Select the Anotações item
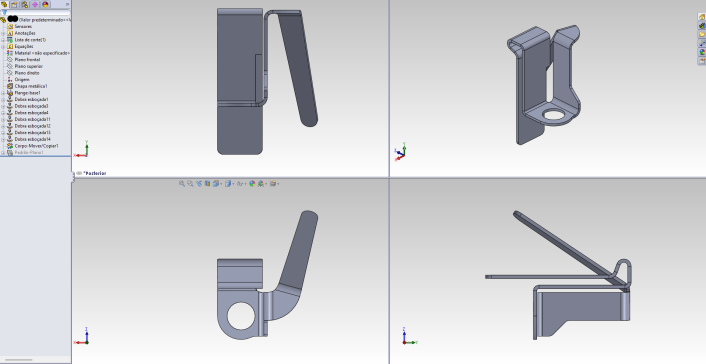The image size is (706, 364). [25, 33]
